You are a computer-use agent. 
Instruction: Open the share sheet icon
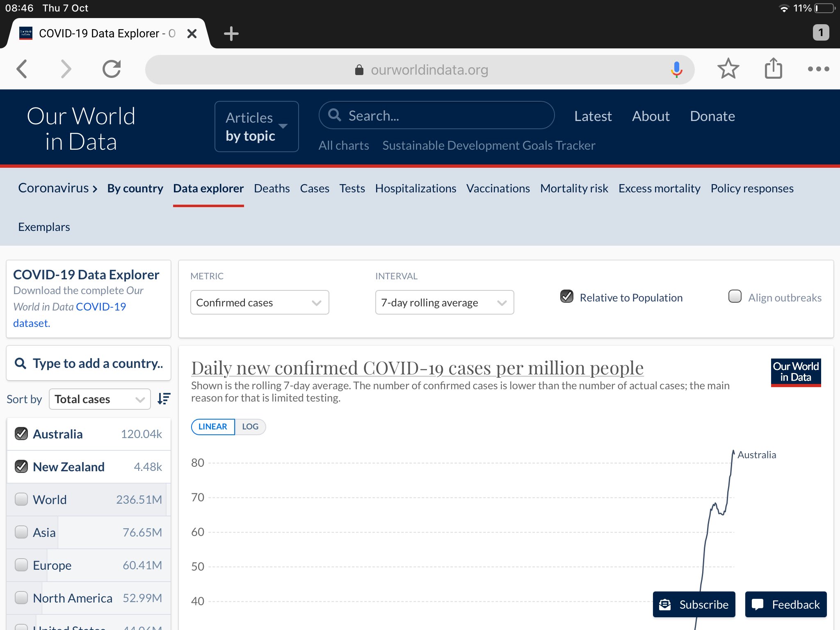[x=773, y=68]
